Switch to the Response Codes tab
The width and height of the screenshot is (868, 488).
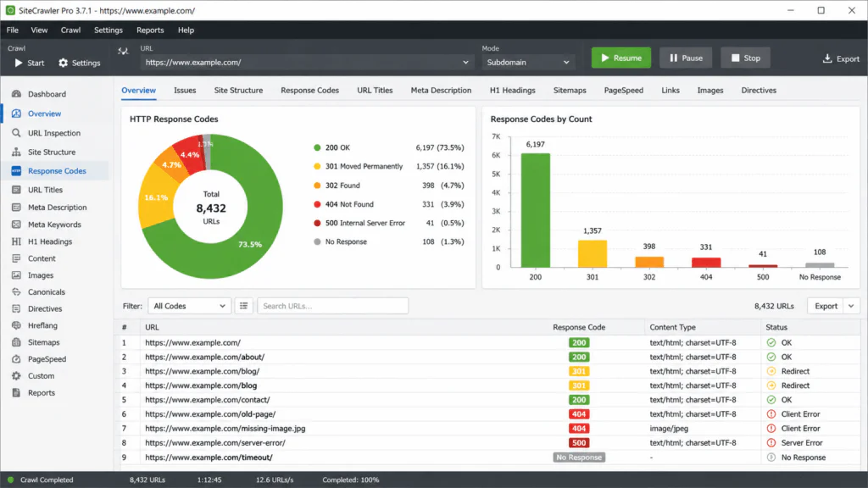tap(309, 90)
